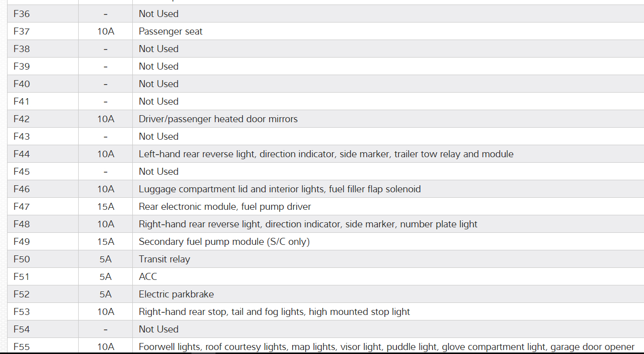This screenshot has height=354, width=644.
Task: Click the 10A rating in the F53 row
Action: point(106,312)
